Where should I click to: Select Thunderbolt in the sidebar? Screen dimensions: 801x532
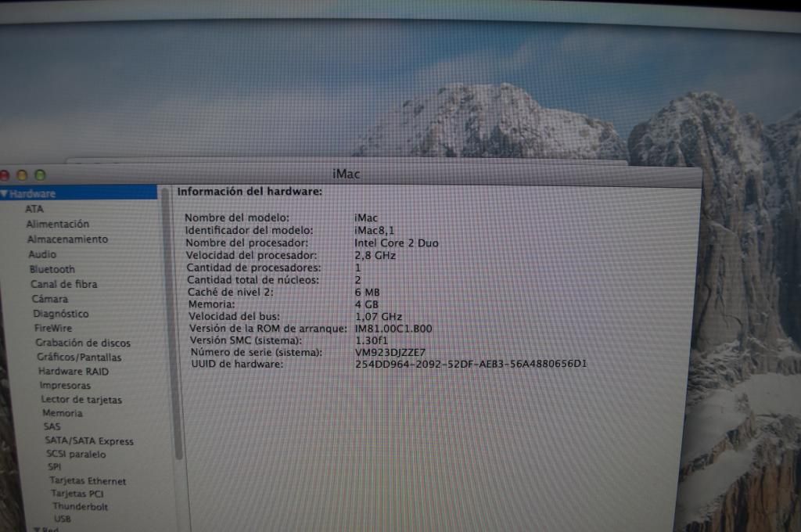[x=81, y=506]
